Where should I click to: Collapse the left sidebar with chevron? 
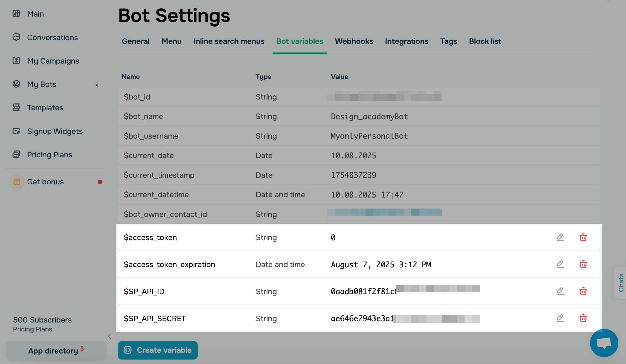(109, 336)
